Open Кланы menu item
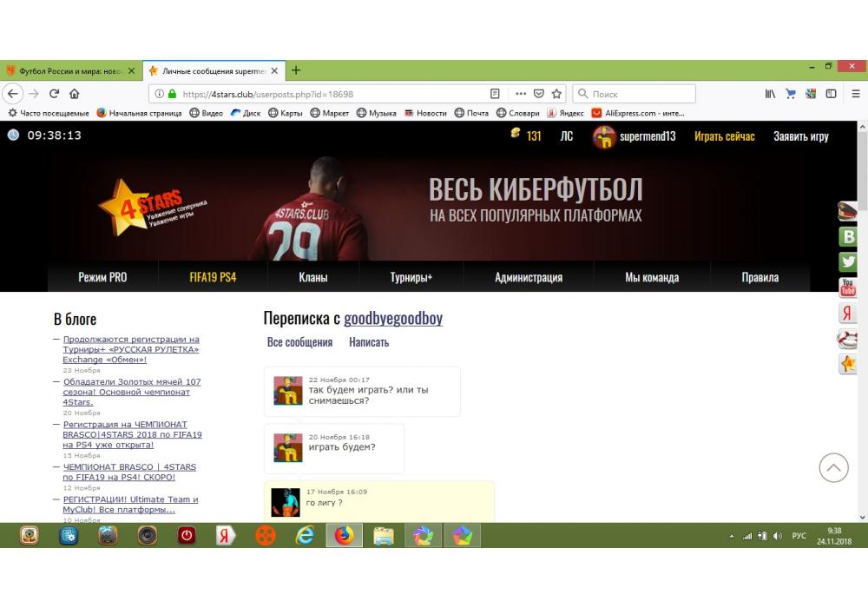868x608 pixels. click(313, 277)
